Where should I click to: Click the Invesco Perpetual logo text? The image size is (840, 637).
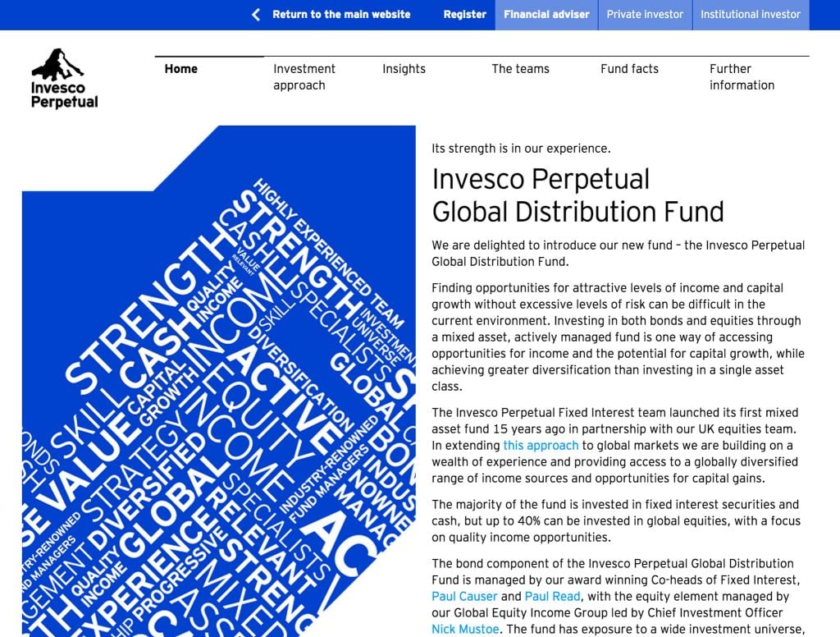[x=64, y=95]
